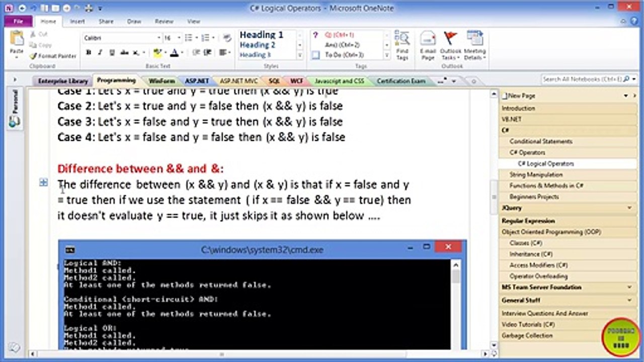Screen dimensions: 644x362
Task: Click the OneNote app icon in the title bar
Action: tap(9, 8)
